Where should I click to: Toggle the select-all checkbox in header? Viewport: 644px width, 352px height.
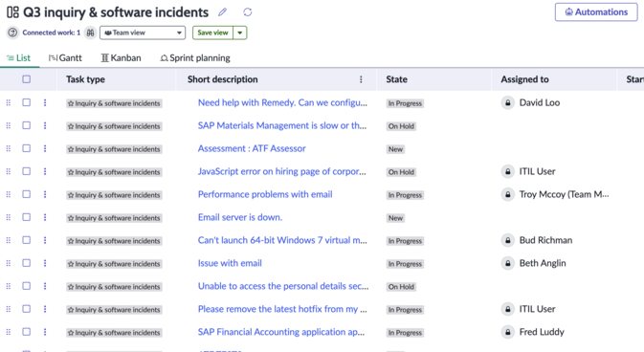click(26, 79)
